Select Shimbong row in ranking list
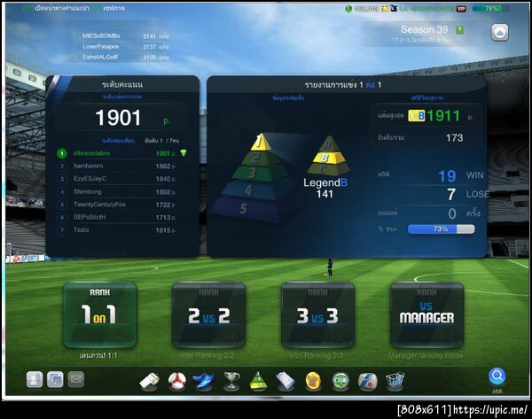 (117, 191)
